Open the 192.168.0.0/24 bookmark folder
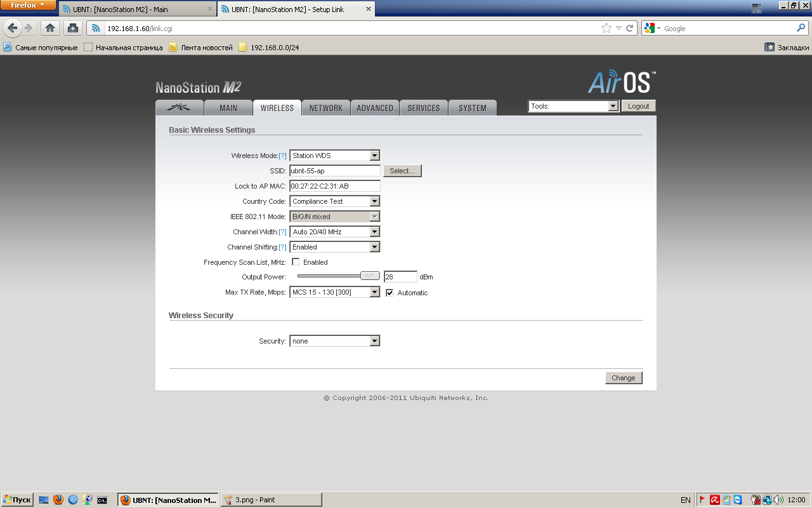 coord(268,47)
